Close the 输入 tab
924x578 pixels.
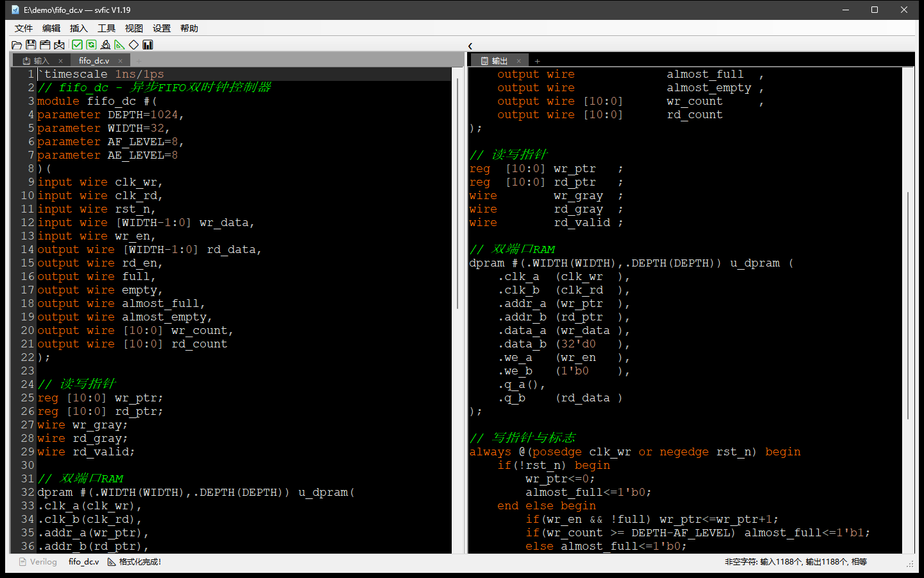(x=61, y=61)
